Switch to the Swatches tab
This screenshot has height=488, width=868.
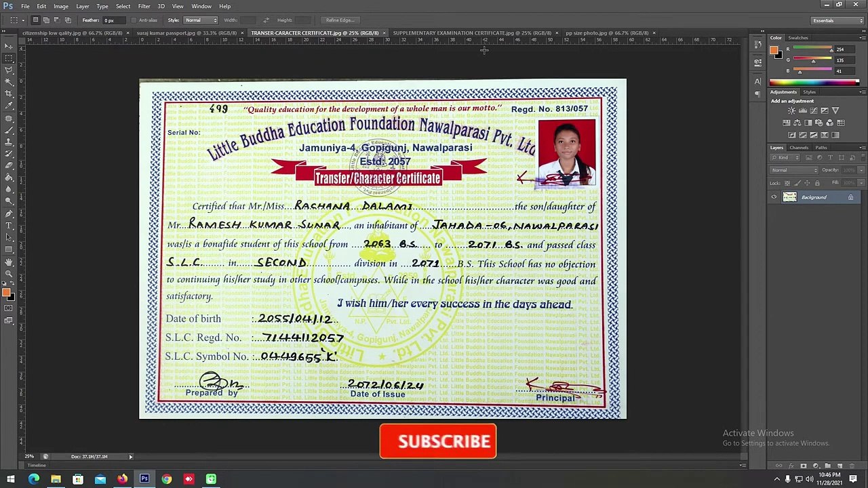pyautogui.click(x=798, y=38)
